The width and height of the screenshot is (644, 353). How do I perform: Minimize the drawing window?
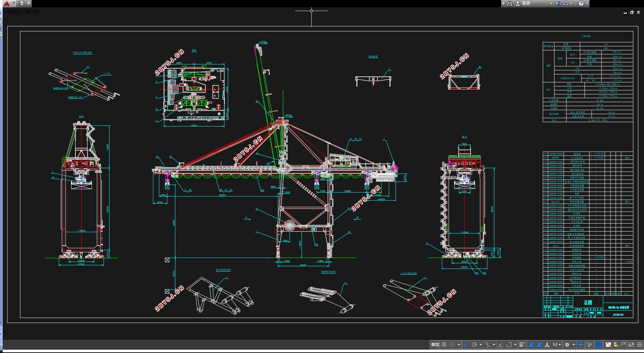pyautogui.click(x=625, y=12)
